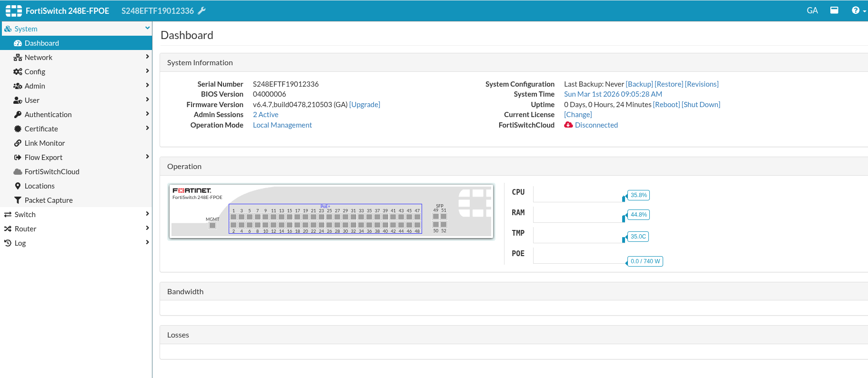The image size is (868, 378).
Task: Click the Admin users icon
Action: coord(18,86)
